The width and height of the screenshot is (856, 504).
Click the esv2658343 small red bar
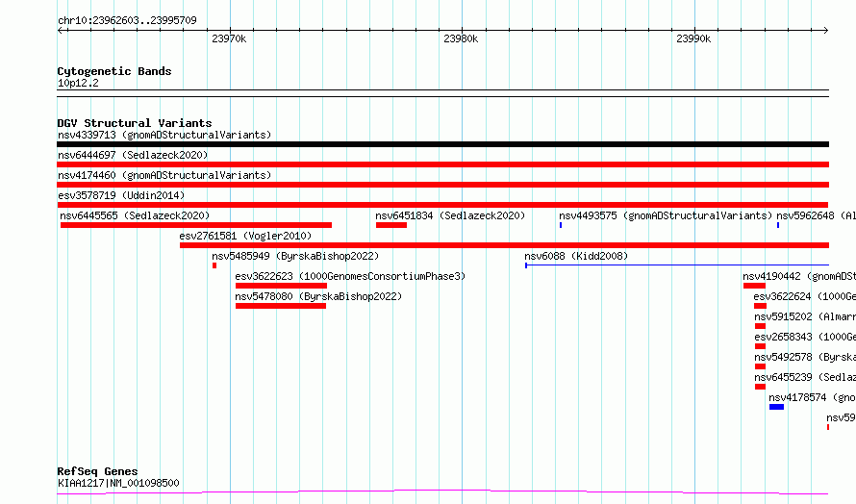[761, 346]
